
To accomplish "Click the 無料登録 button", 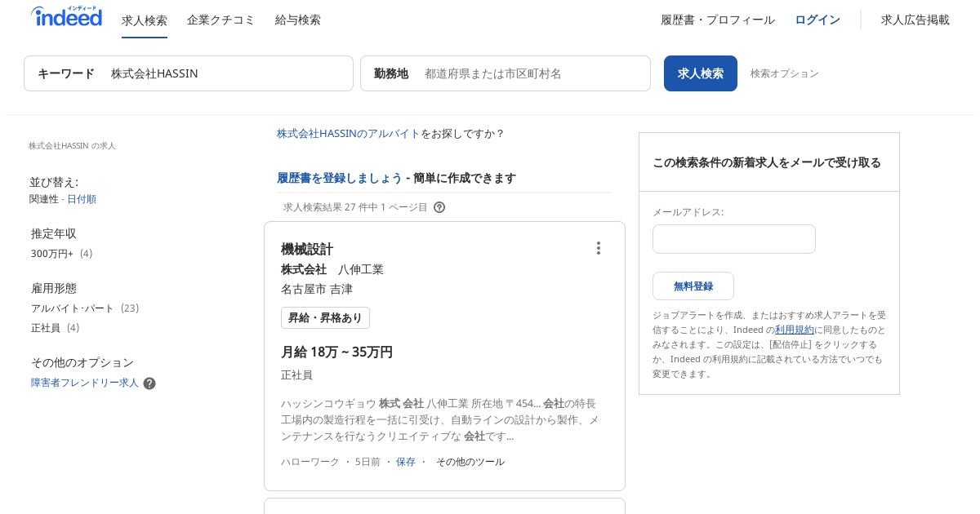I will coord(693,286).
